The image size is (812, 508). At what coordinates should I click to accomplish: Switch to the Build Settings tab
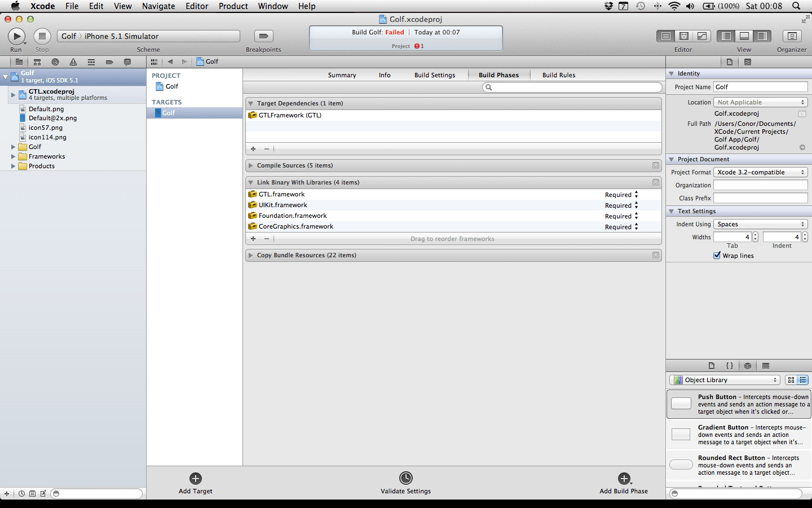click(x=435, y=75)
